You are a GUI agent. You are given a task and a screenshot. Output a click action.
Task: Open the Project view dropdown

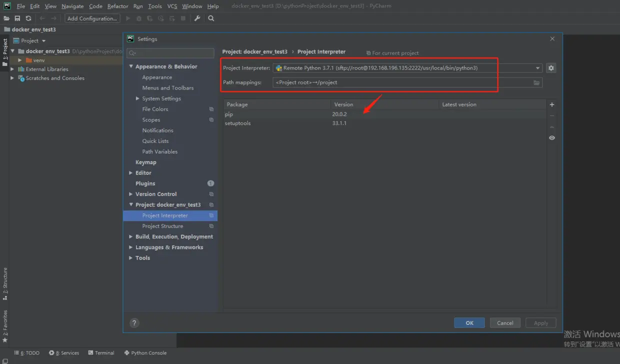point(29,40)
